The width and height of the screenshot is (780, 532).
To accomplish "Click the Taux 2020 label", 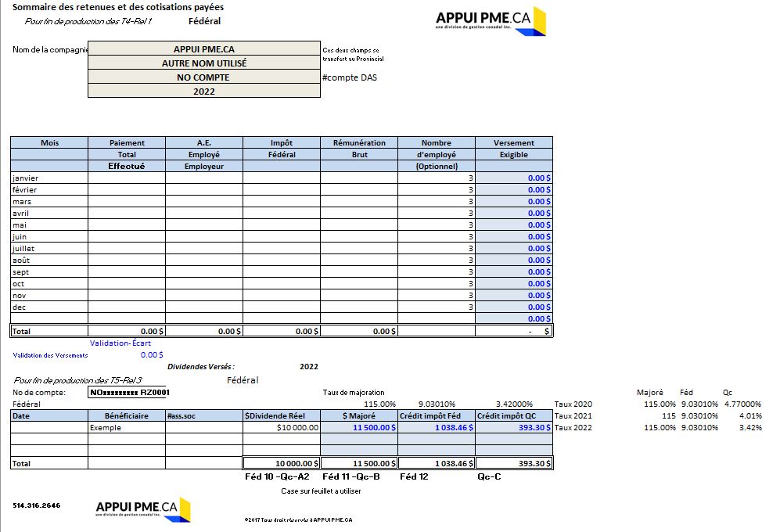I will [x=573, y=404].
